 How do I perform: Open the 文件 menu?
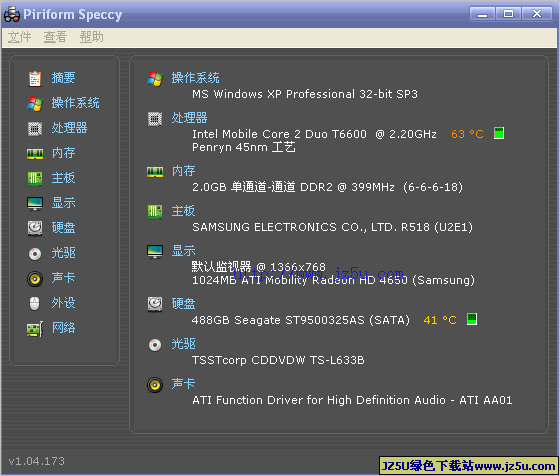19,37
